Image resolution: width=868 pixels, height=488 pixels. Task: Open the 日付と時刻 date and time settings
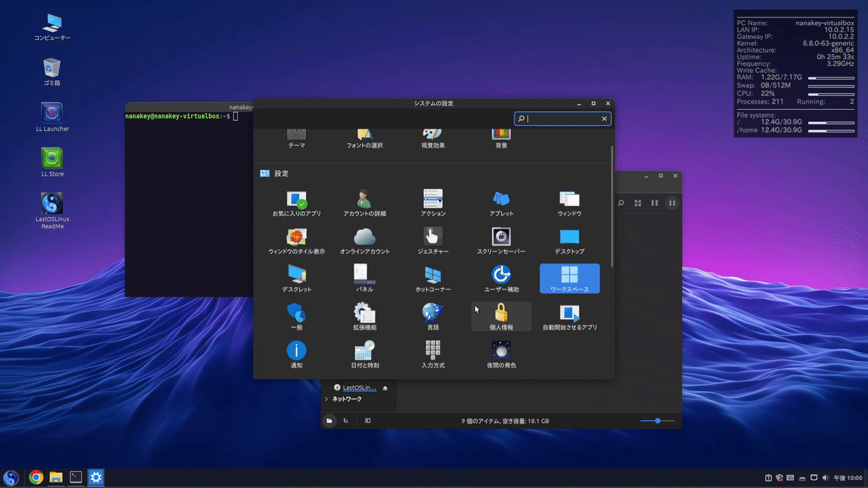click(364, 353)
